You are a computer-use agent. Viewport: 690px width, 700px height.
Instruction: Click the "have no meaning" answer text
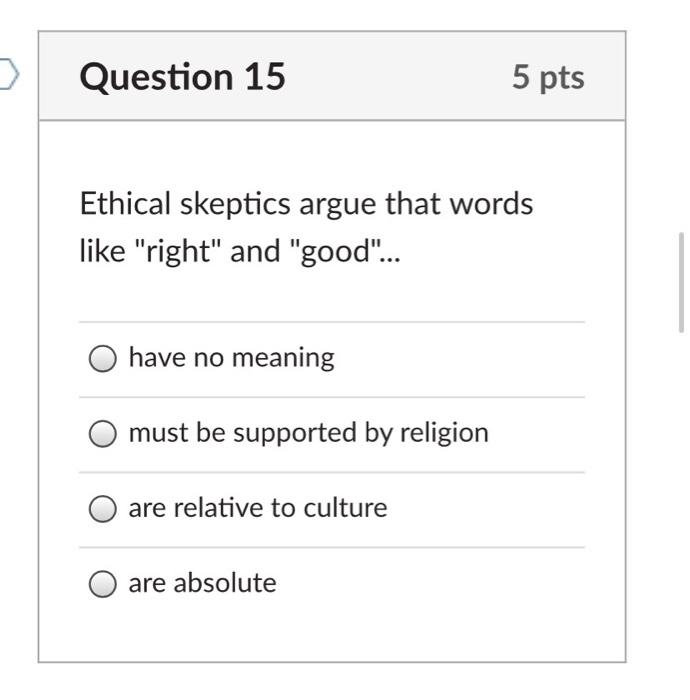(231, 358)
